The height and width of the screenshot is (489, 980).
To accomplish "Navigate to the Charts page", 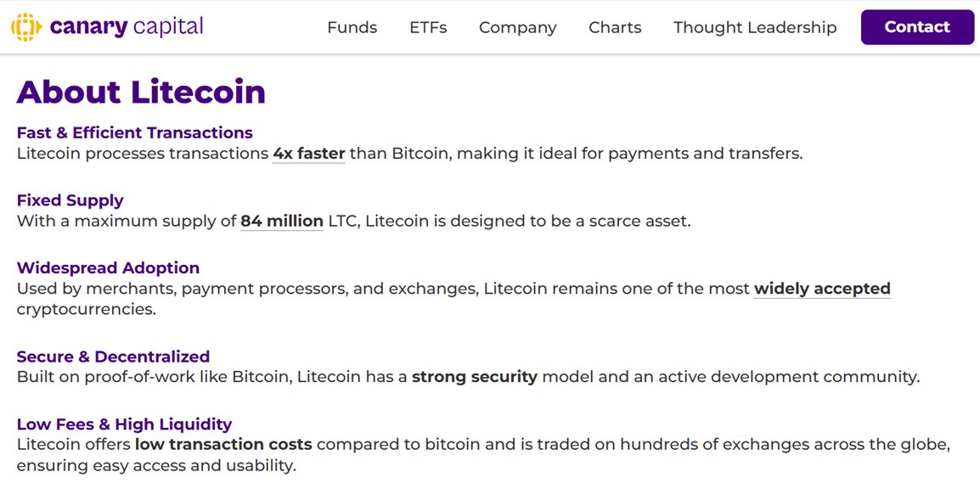I will pos(615,27).
